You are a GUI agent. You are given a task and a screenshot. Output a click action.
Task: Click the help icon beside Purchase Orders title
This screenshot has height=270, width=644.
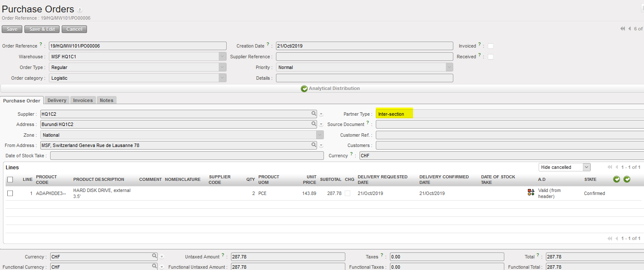[80, 10]
